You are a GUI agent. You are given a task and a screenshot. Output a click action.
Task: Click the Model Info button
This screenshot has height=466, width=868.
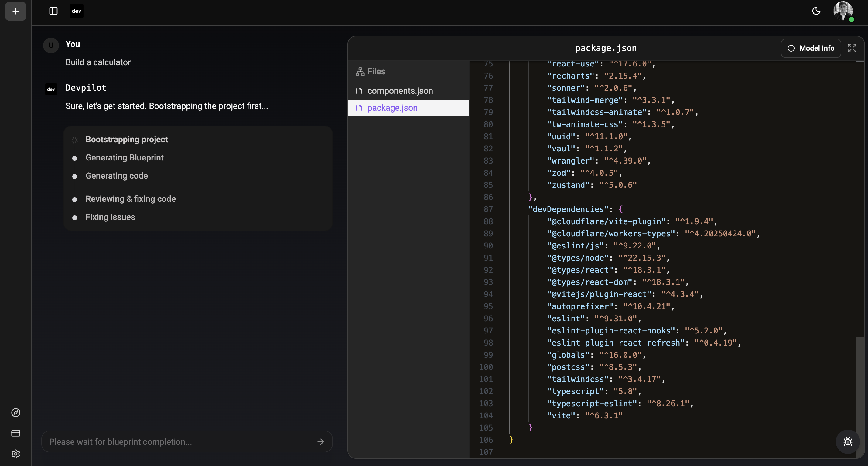click(x=811, y=48)
